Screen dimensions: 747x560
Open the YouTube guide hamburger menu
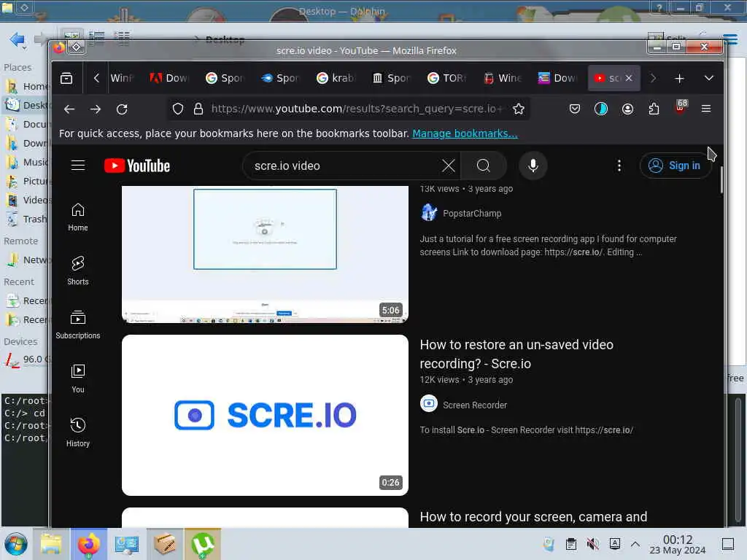coord(78,166)
